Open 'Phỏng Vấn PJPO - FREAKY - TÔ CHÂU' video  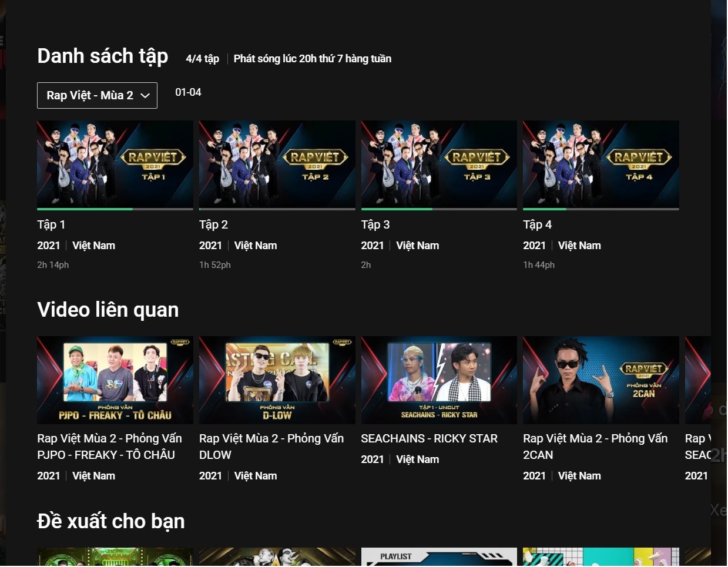115,380
